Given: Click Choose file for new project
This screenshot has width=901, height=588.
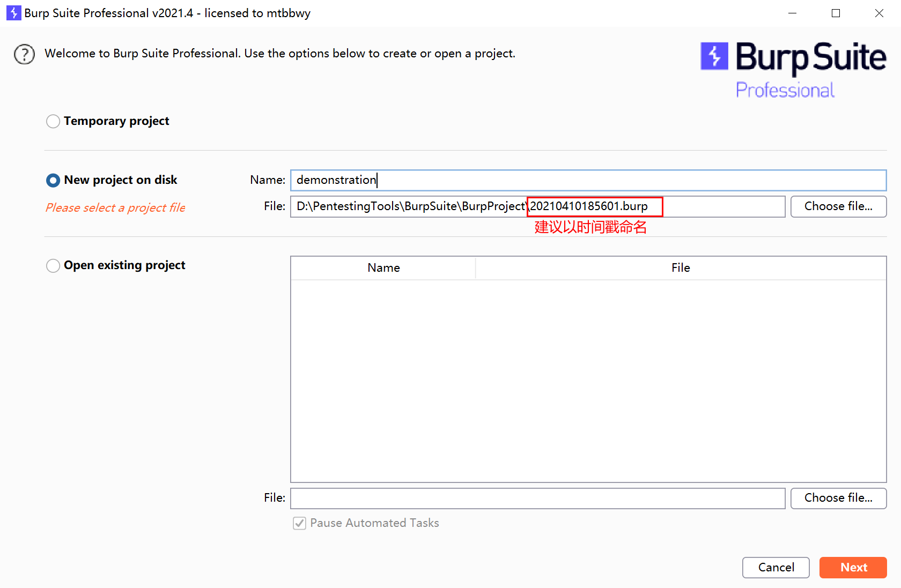Looking at the screenshot, I should pyautogui.click(x=838, y=206).
